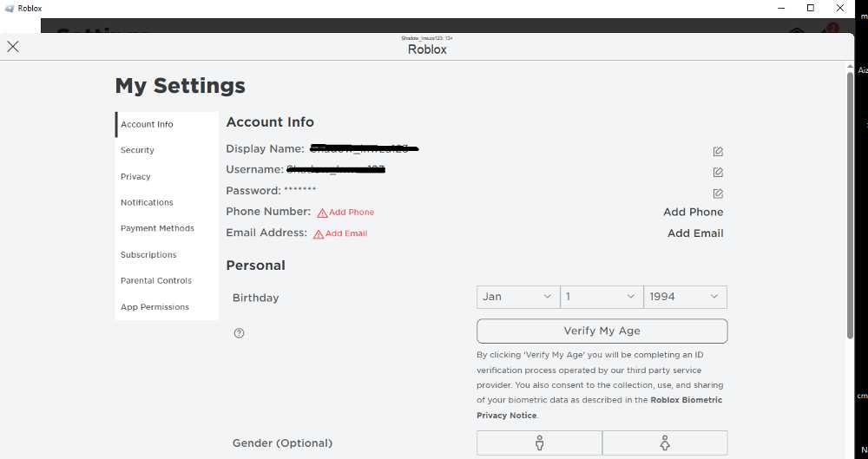Minimize the Roblox window
Image resolution: width=868 pixels, height=459 pixels.
point(782,9)
